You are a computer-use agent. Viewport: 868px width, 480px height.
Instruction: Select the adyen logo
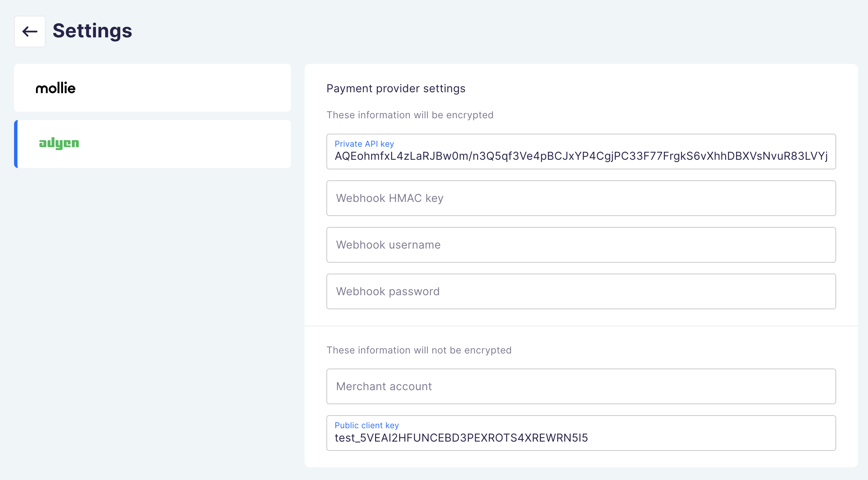59,143
